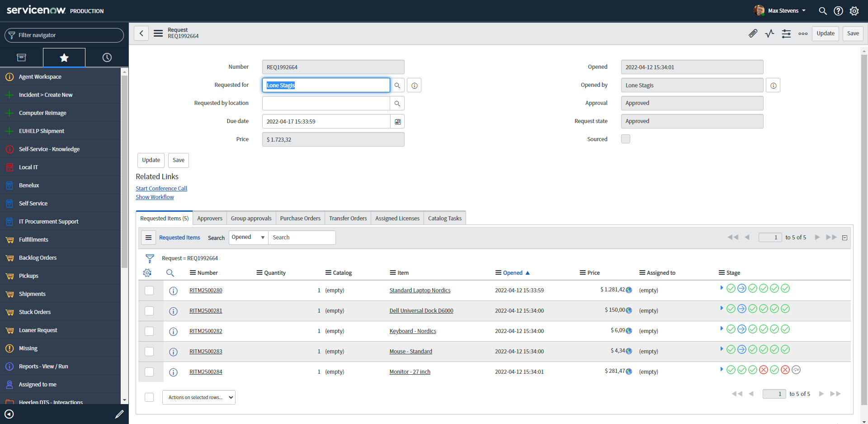
Task: Click the attachments paperclip icon
Action: tap(753, 33)
